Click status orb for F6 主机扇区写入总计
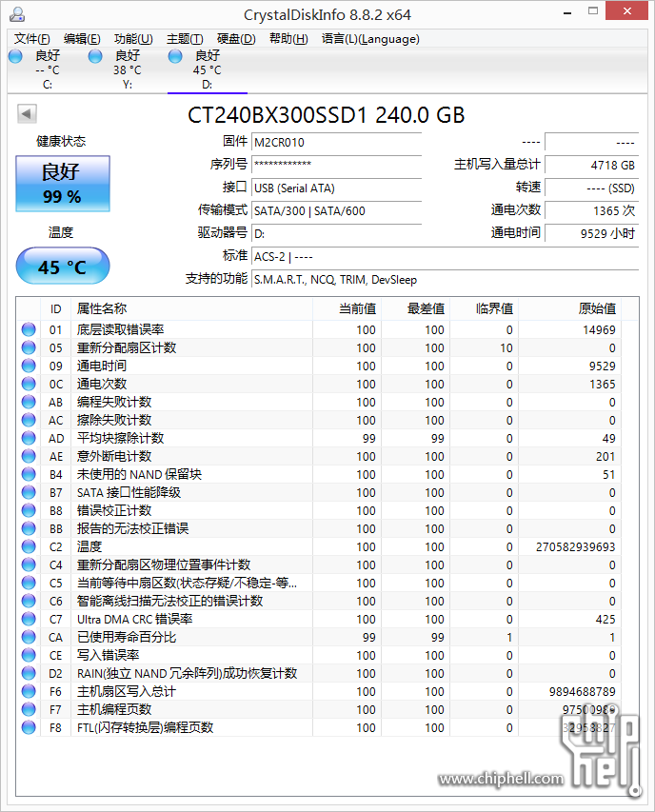This screenshot has width=655, height=812. point(29,691)
